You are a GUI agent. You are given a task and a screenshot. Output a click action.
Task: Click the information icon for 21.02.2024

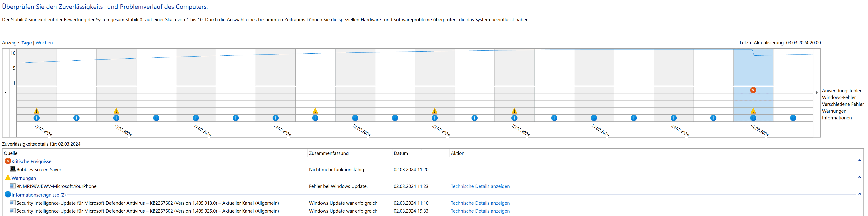pos(355,118)
